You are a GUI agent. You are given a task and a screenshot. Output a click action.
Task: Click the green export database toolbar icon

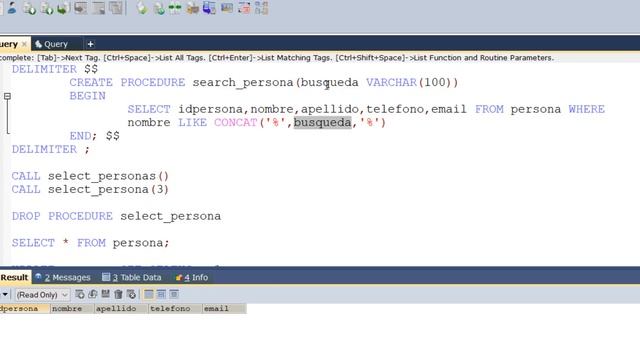pyautogui.click(x=63, y=8)
